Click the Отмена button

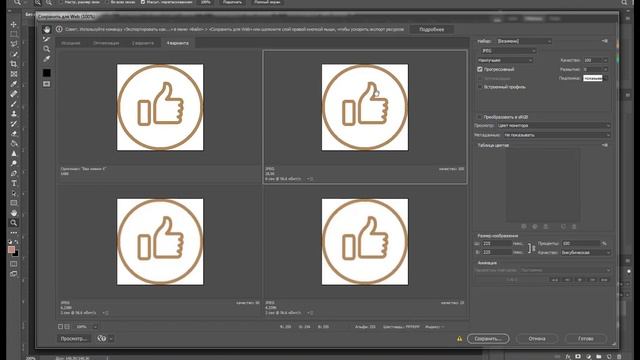point(537,339)
